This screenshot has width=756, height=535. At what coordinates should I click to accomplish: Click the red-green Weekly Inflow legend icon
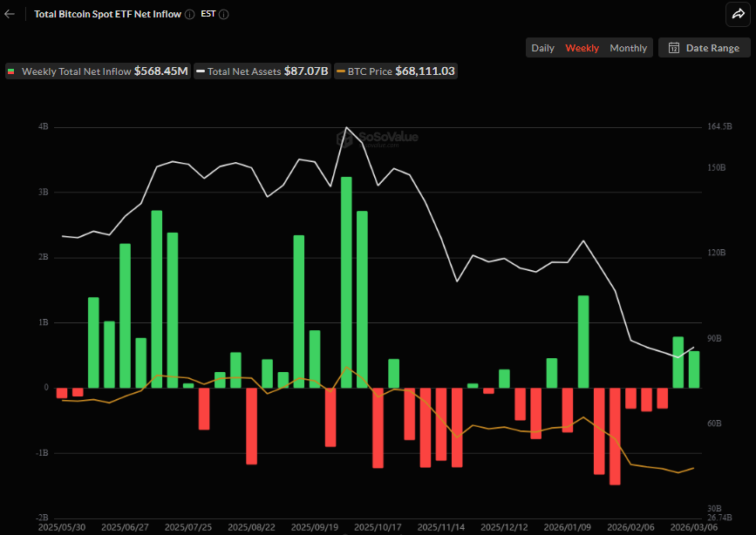tap(10, 71)
